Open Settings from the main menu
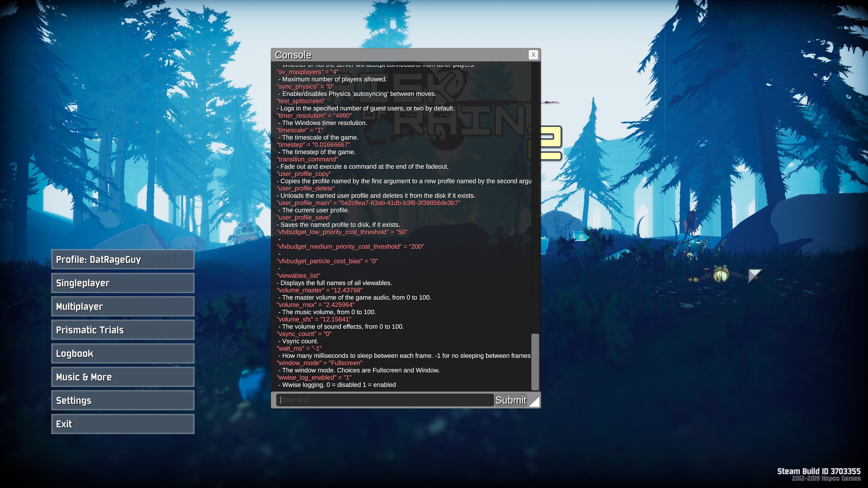The width and height of the screenshot is (868, 488). tap(123, 400)
